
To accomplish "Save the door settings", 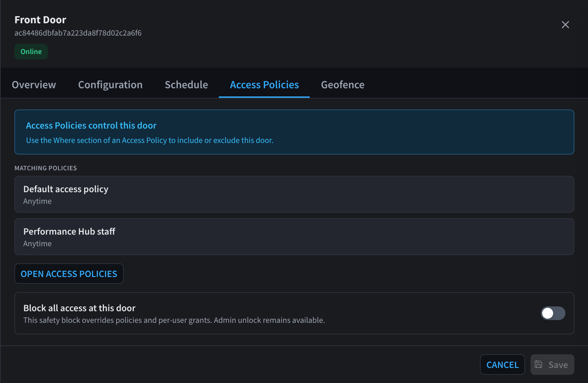I will coord(552,365).
